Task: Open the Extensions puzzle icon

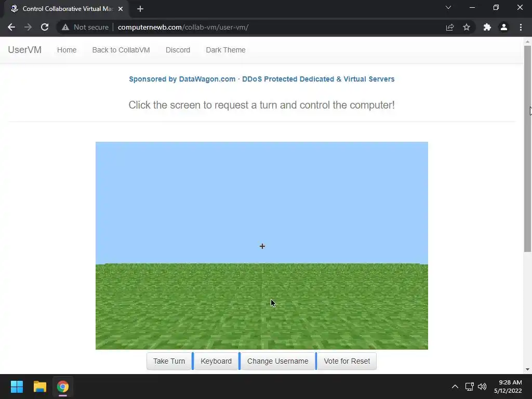Action: (487, 27)
